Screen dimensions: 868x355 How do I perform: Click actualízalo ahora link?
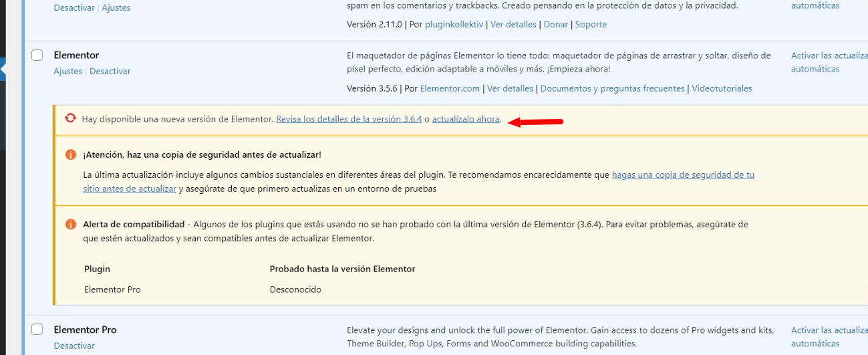tap(466, 119)
